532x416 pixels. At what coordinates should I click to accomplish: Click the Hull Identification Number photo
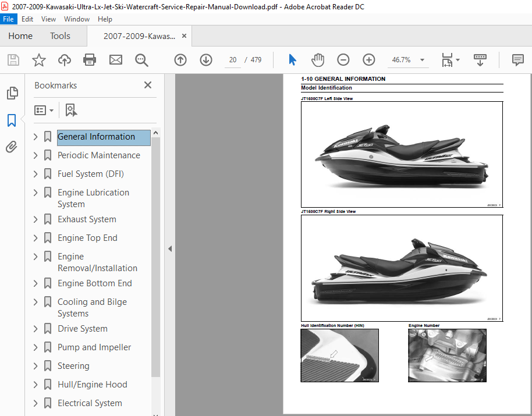(x=339, y=355)
